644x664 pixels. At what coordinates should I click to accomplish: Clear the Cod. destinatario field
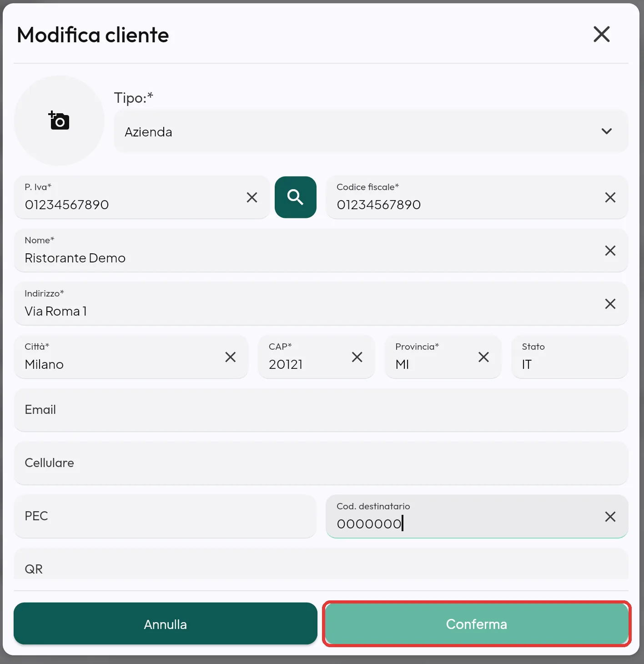point(610,517)
